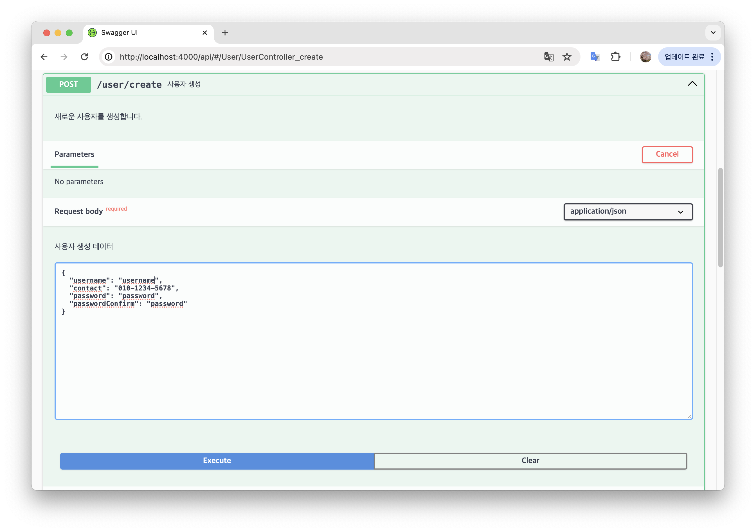
Task: Close the Swagger UI tab
Action: click(x=204, y=33)
